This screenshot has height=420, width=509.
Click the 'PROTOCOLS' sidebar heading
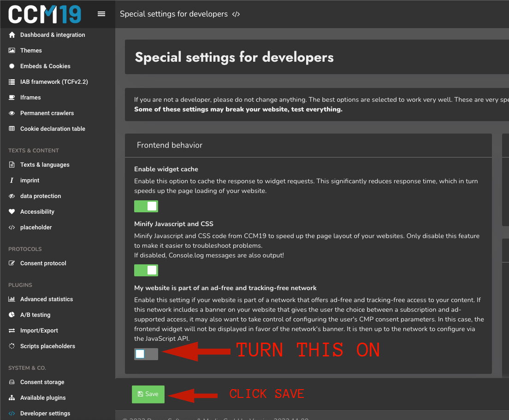[25, 249]
